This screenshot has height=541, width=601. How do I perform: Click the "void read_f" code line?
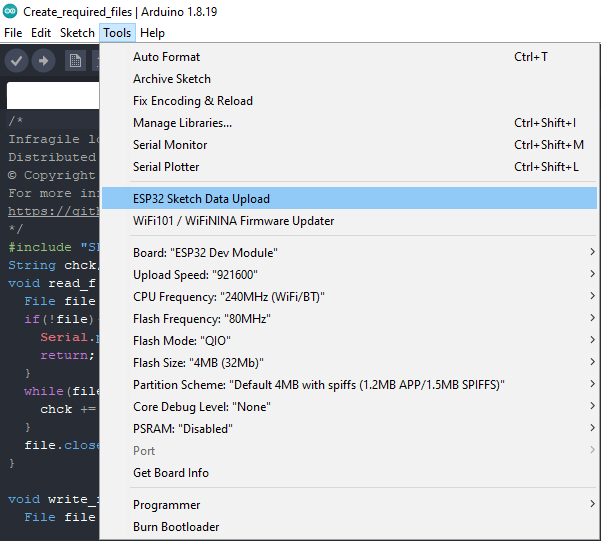pos(52,283)
